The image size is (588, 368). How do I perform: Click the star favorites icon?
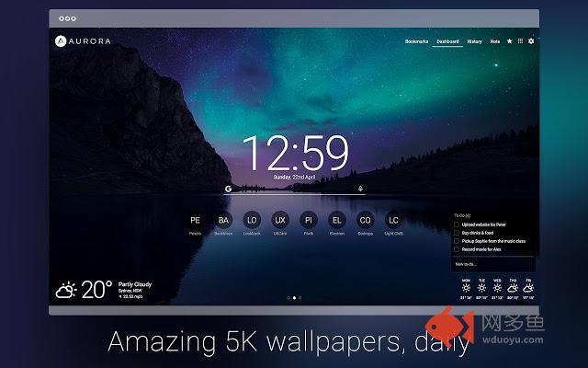pos(509,40)
